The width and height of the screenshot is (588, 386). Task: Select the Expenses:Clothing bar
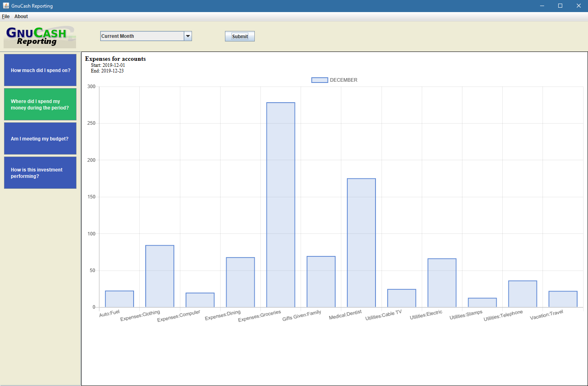160,276
